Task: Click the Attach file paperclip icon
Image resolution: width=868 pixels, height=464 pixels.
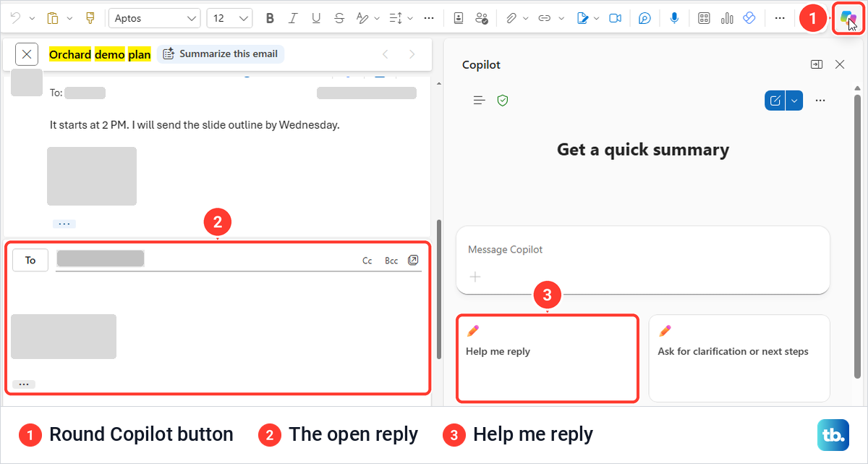Action: [x=511, y=18]
